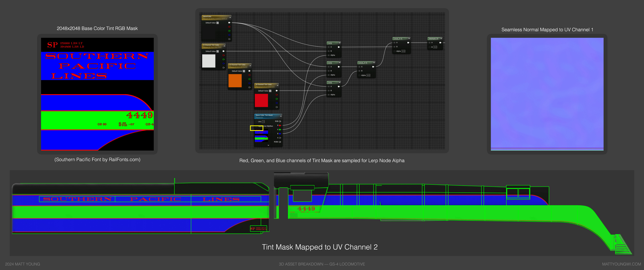Image resolution: width=644 pixels, height=270 pixels.
Task: Select R Channel Tint Color white output pin
Action: tap(224, 51)
